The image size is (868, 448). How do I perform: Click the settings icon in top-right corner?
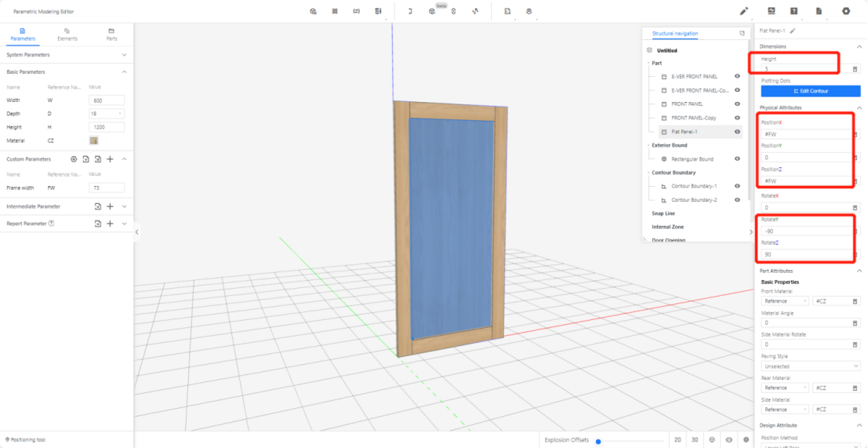pyautogui.click(x=846, y=11)
